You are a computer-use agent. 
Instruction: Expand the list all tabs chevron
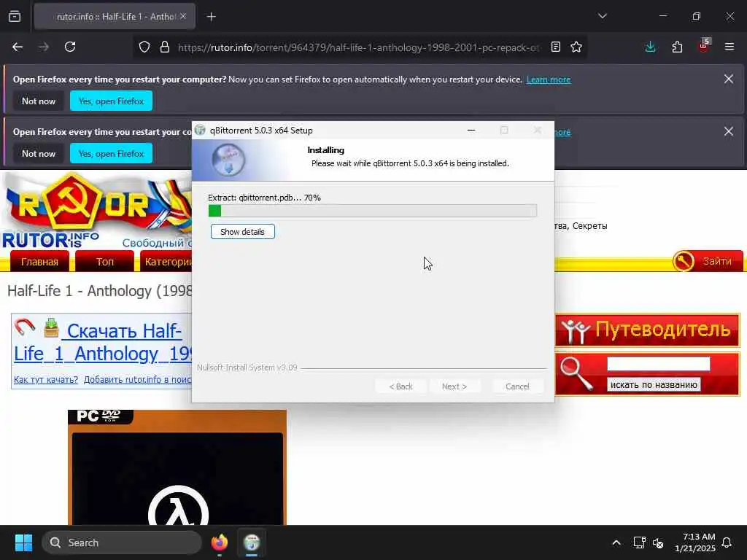tap(603, 16)
